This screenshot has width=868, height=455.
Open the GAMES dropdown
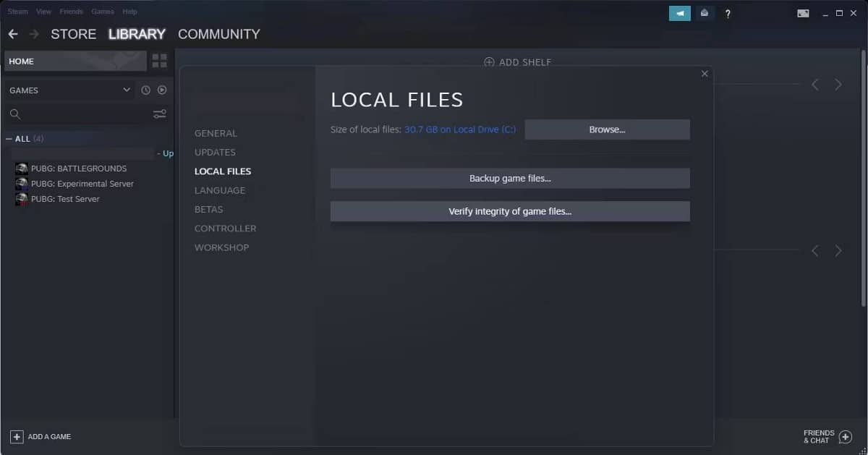point(69,90)
